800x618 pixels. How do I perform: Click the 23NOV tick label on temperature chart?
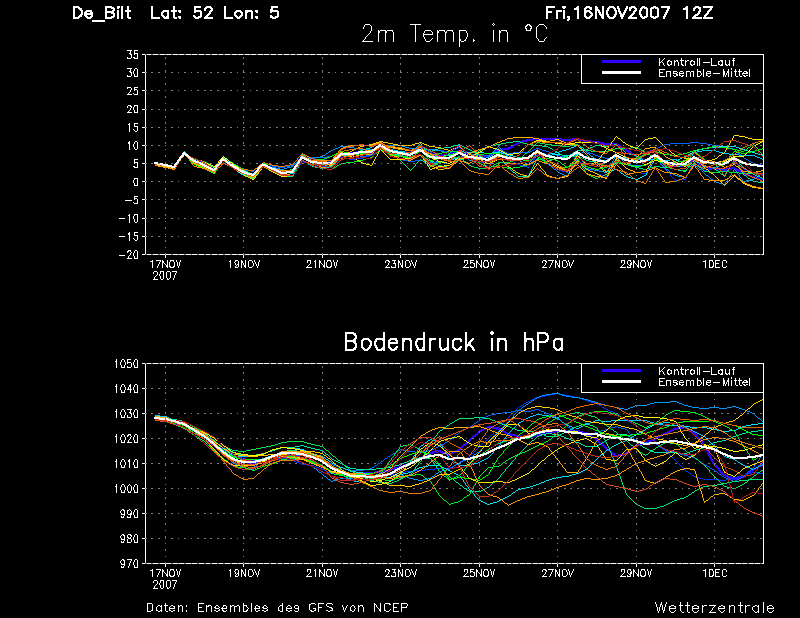pyautogui.click(x=401, y=264)
